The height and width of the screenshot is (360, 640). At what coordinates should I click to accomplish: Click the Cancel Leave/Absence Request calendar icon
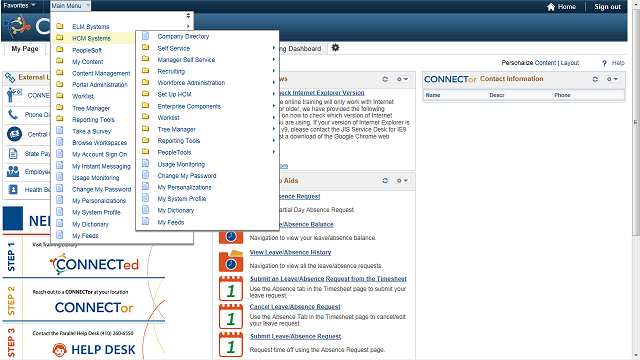point(231,316)
